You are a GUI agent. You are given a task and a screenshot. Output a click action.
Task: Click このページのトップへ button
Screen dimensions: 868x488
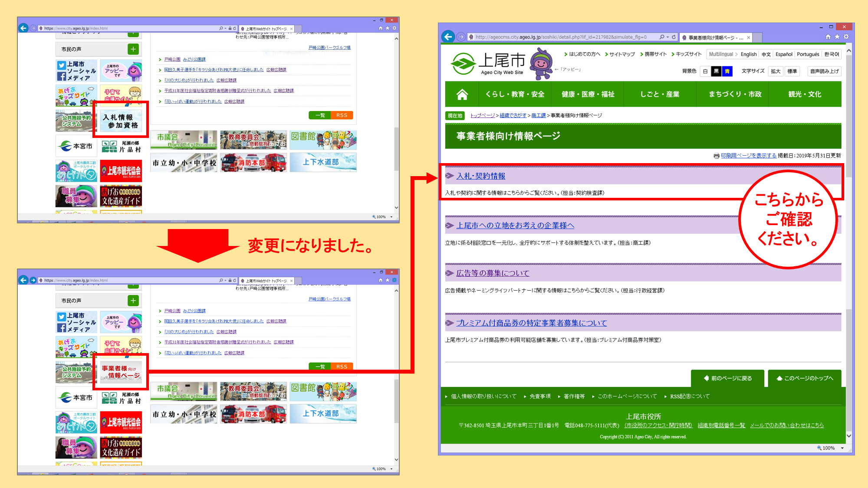pos(805,378)
